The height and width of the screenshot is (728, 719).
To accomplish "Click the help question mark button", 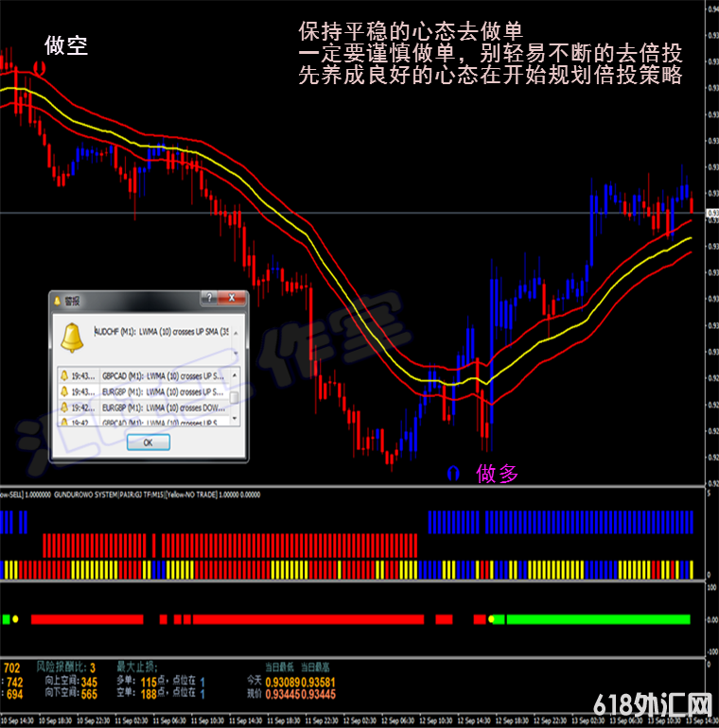I will coord(207,299).
